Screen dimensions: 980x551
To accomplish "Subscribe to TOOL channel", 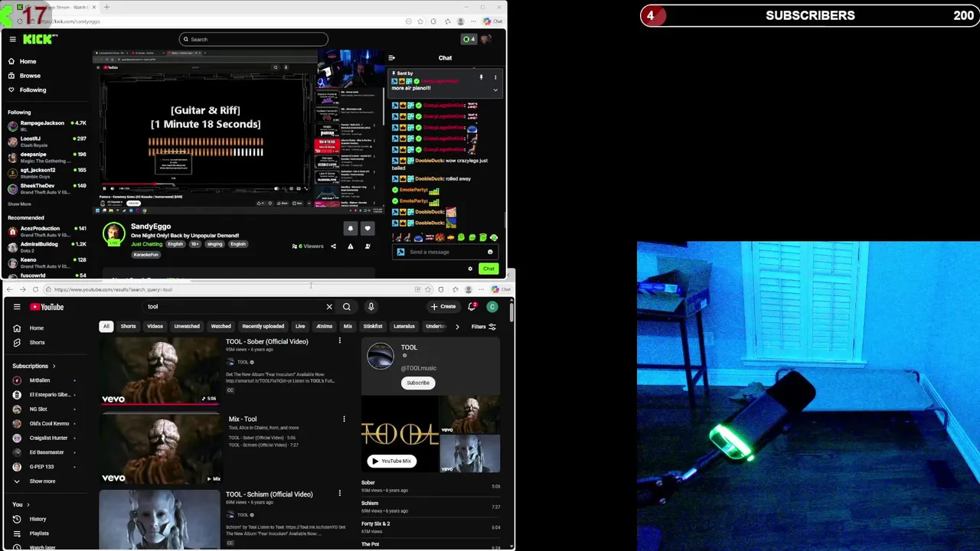I will tap(418, 383).
